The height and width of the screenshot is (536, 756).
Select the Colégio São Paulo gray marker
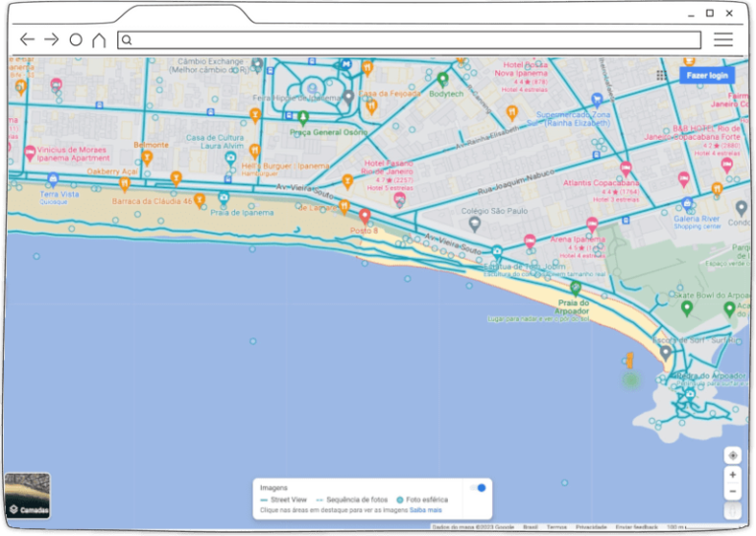(474, 224)
